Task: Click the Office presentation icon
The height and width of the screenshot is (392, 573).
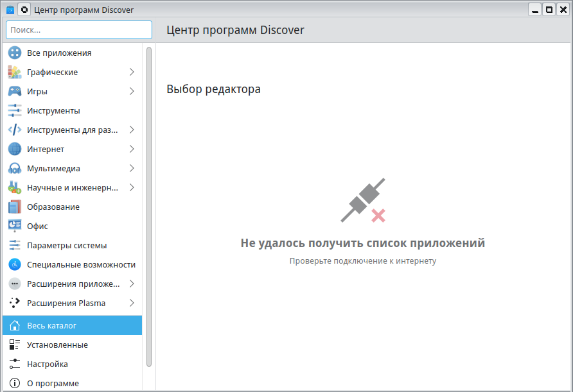Action: (15, 226)
